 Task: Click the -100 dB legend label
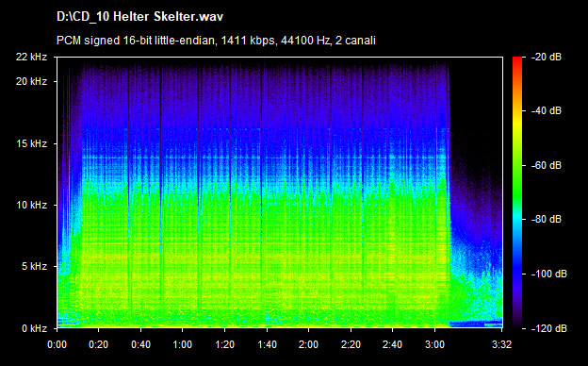coord(549,274)
